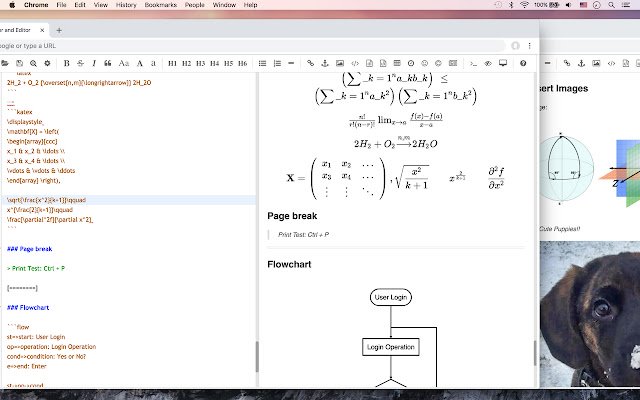
Task: Click the editor pane vertical scrollbar
Action: 257,357
